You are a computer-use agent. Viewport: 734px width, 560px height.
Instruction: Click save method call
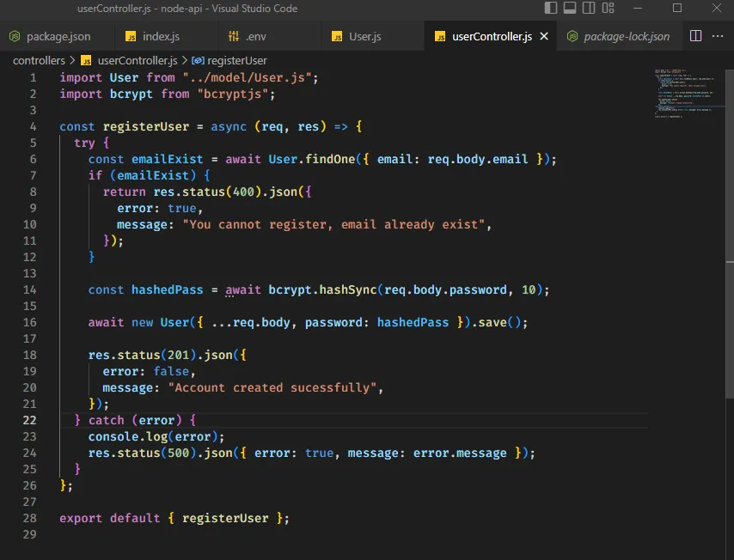click(492, 322)
